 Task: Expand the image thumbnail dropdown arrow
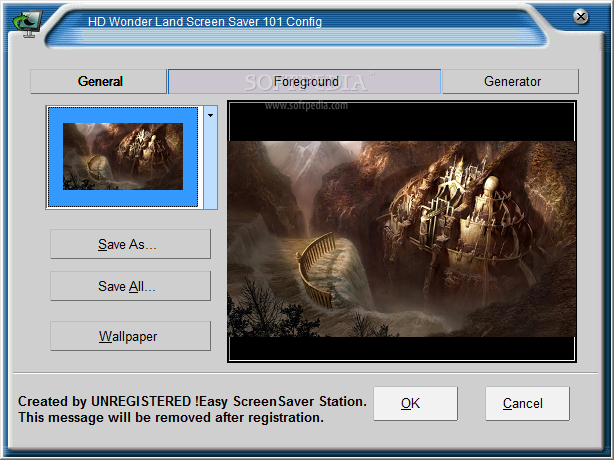(x=211, y=157)
